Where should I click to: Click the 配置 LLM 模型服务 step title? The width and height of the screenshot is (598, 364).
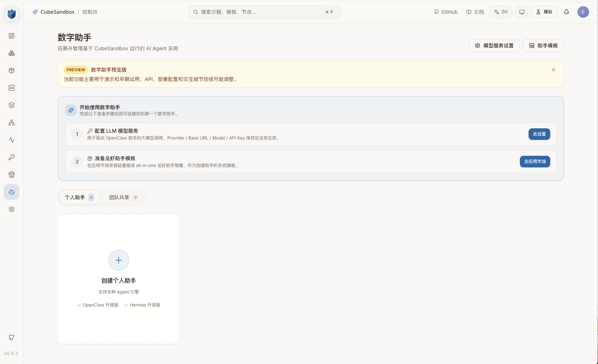coord(116,131)
